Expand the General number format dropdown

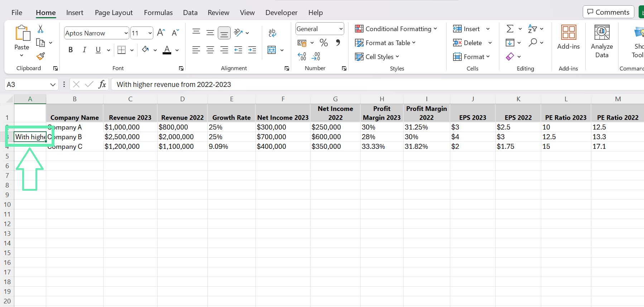(341, 29)
